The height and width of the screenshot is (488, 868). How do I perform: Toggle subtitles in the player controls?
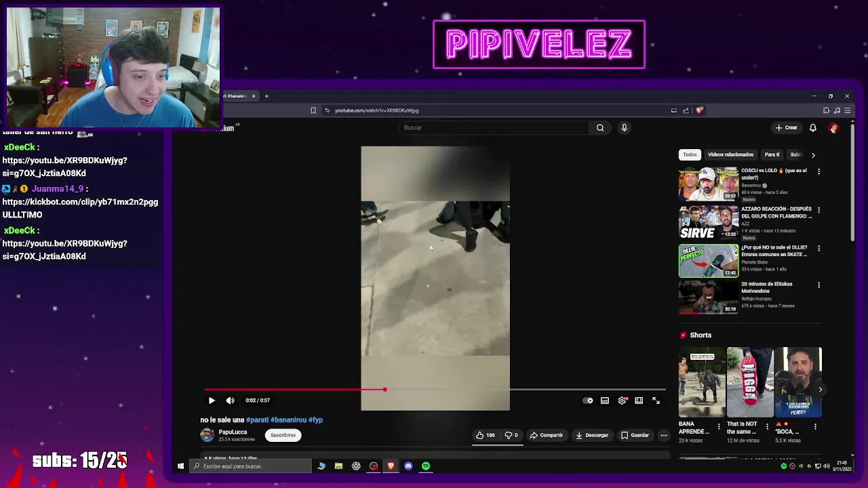605,401
